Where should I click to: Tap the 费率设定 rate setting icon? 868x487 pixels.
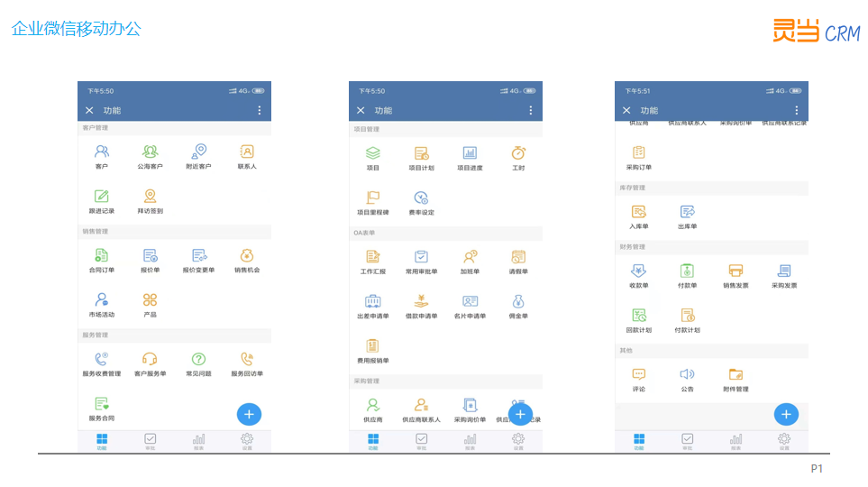tap(421, 198)
